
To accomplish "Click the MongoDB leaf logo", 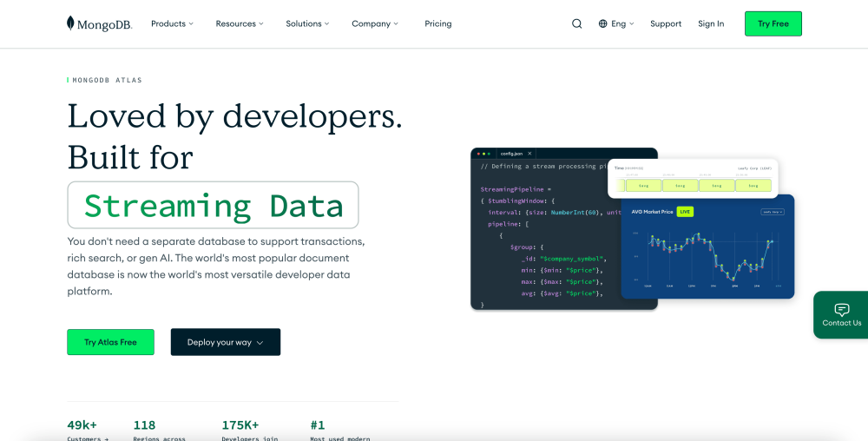I will (99, 23).
